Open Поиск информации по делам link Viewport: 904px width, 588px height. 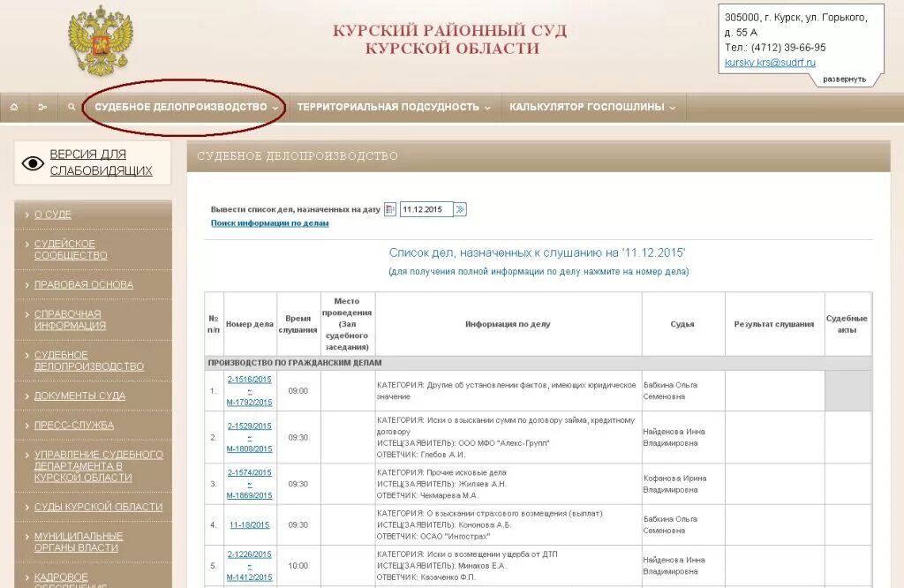click(270, 223)
